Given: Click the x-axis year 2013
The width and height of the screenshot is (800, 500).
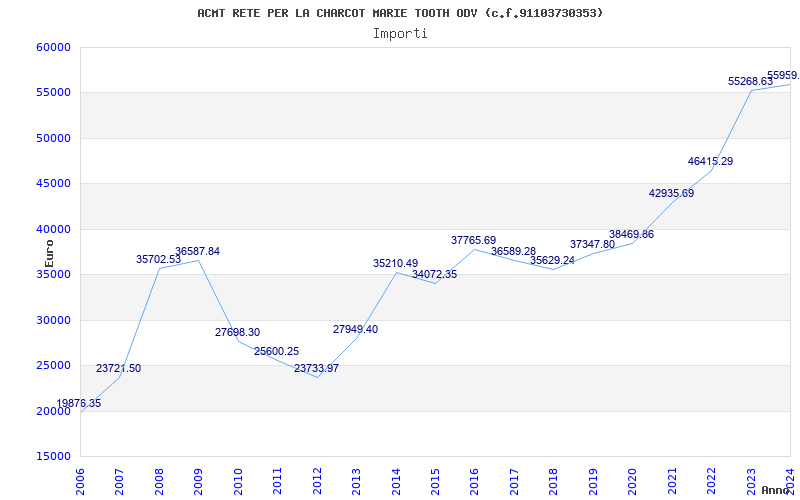Looking at the screenshot, I should pos(356,482).
